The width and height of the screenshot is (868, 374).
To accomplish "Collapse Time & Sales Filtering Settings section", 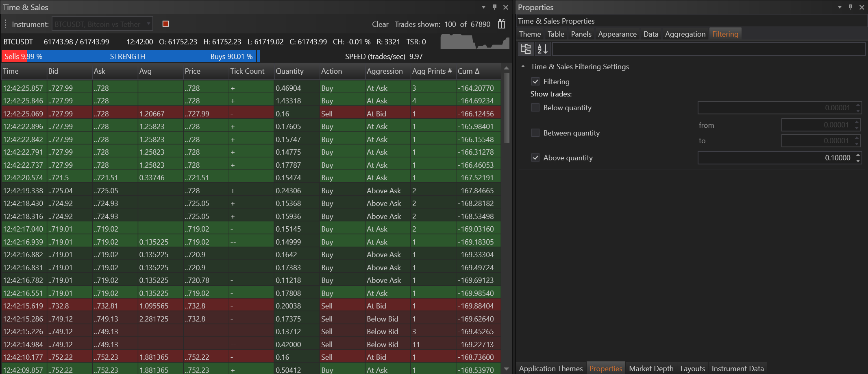I will (x=523, y=67).
